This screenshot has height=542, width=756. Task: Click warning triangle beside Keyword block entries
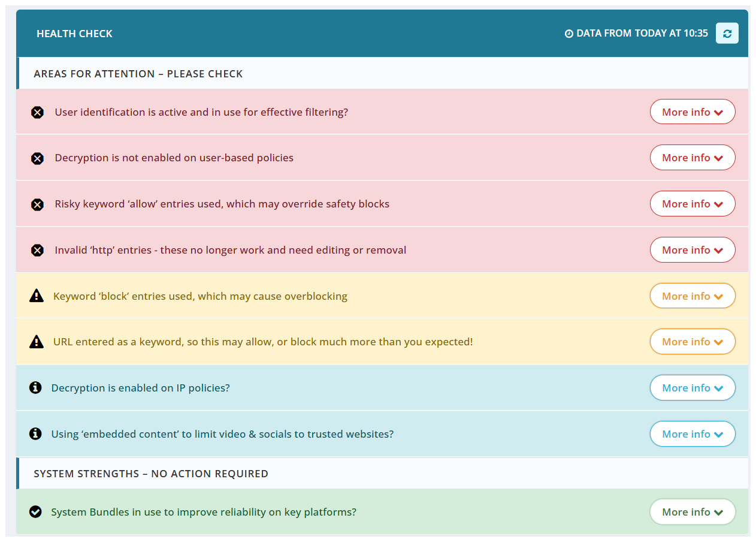coord(37,296)
